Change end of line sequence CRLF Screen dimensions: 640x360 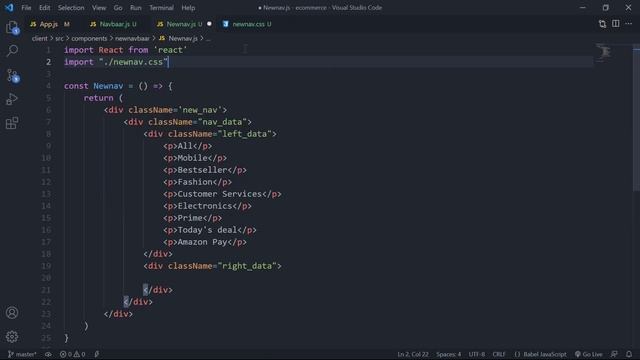[x=499, y=354]
